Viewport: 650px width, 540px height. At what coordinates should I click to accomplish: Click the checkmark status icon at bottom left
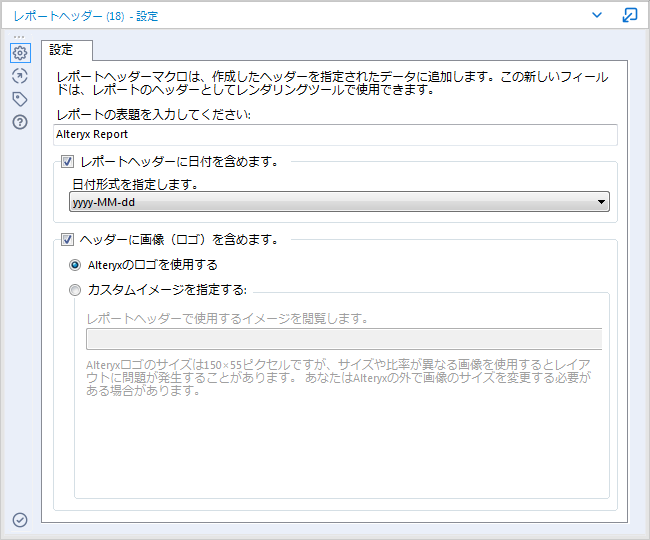[x=19, y=519]
